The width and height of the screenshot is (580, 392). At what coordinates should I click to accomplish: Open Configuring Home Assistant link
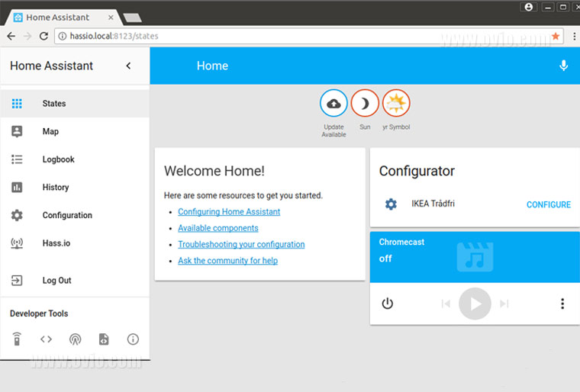click(x=229, y=212)
